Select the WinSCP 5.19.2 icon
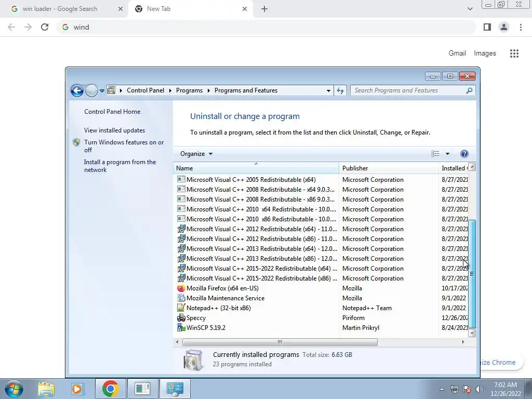 (x=181, y=328)
